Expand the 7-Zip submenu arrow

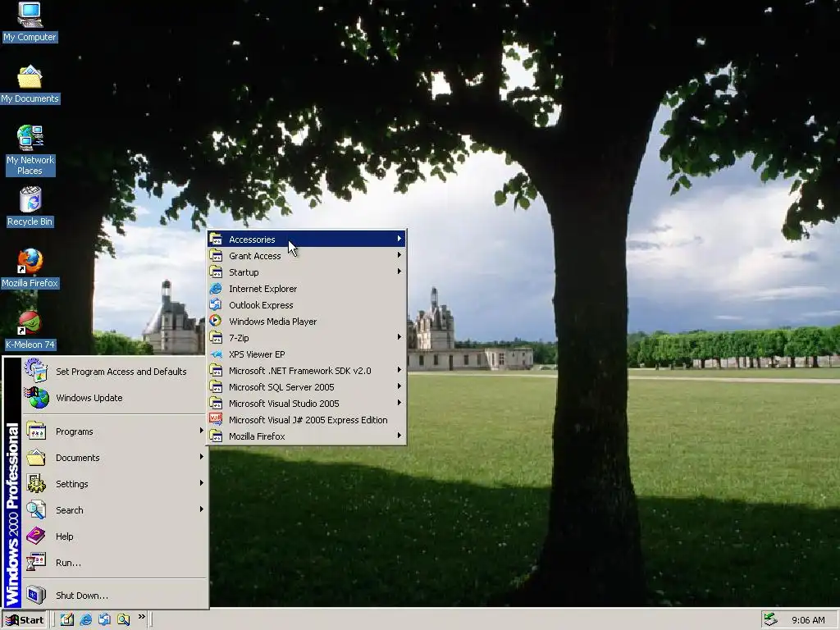coord(399,337)
